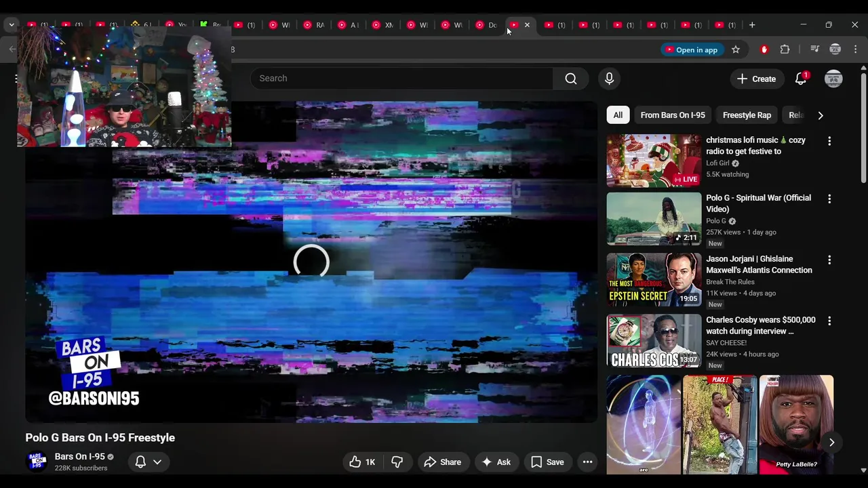Click the Open in app button

point(692,49)
